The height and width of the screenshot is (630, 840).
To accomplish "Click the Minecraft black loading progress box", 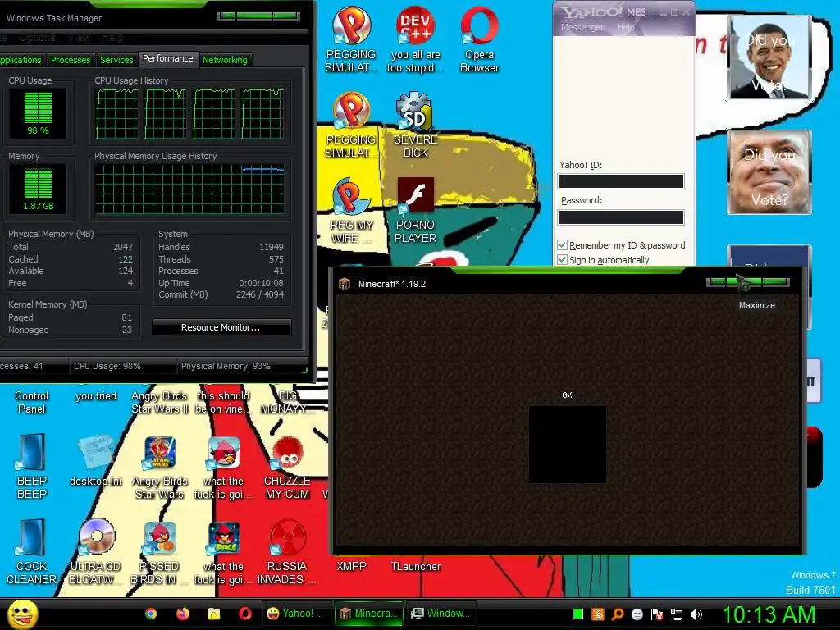I will click(x=568, y=444).
